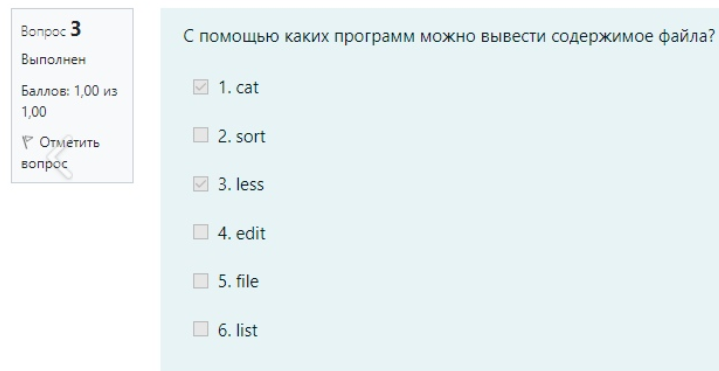Screen dimensions: 719x371
Task: Click the answer label text 'sort'
Action: pyautogui.click(x=250, y=136)
